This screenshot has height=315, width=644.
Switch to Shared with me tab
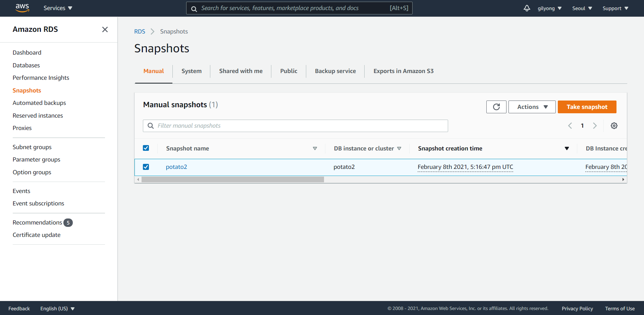[x=241, y=71]
